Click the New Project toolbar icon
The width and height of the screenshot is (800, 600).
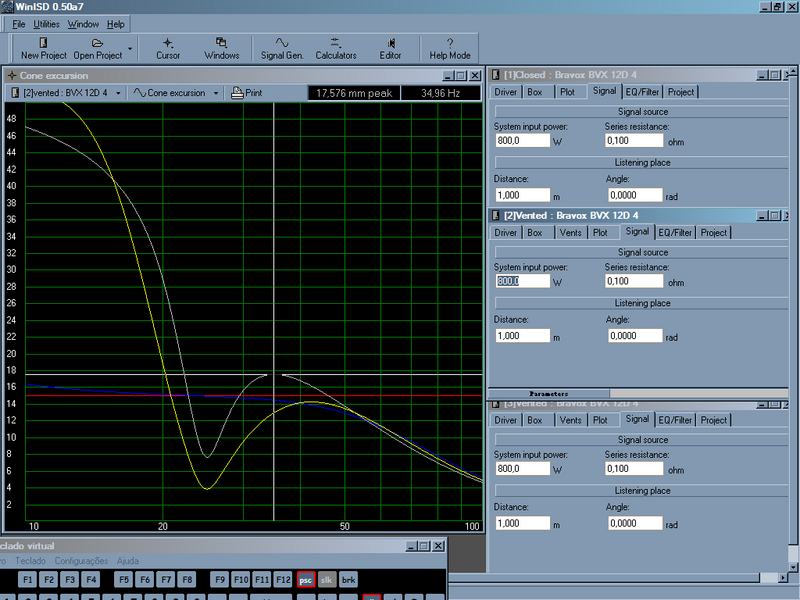43,42
